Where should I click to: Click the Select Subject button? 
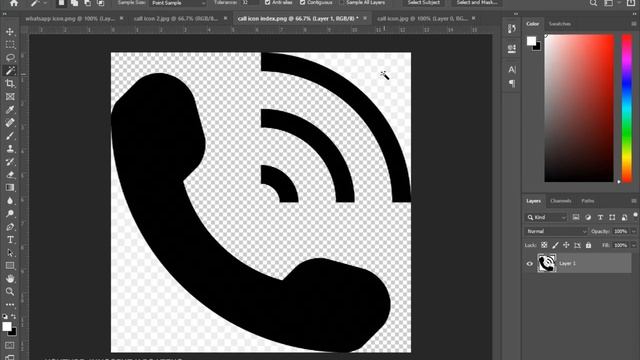423,2
